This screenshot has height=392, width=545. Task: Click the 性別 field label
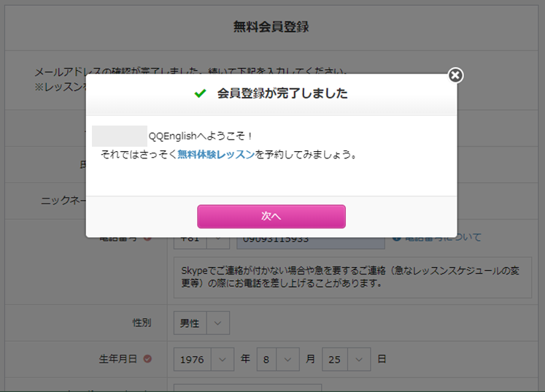point(142,323)
